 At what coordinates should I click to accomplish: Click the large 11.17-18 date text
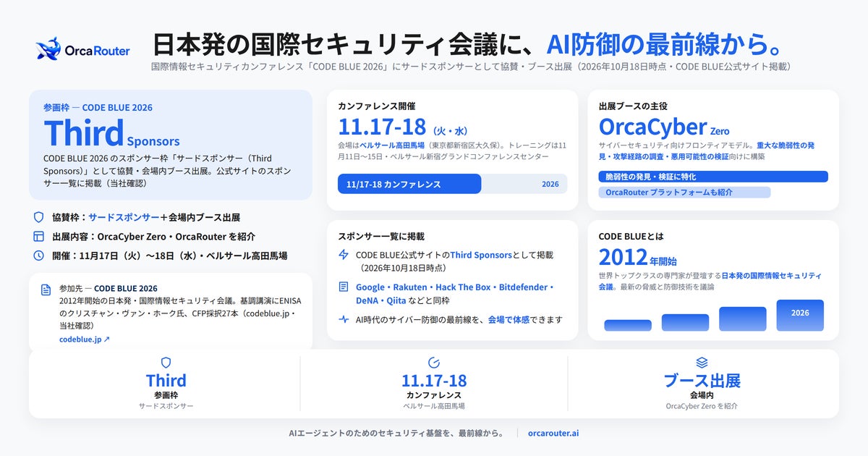tap(382, 127)
